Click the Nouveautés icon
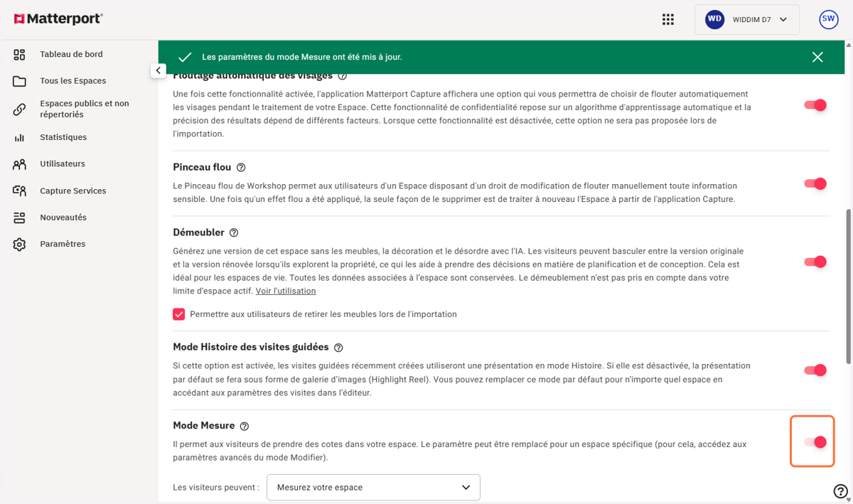Screen dimensions: 853x504 click(x=19, y=218)
